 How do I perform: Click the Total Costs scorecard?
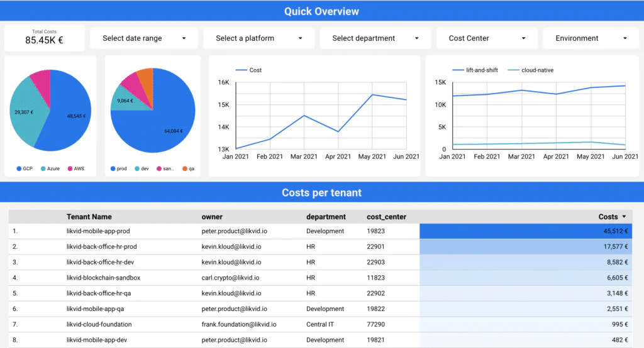[x=45, y=38]
